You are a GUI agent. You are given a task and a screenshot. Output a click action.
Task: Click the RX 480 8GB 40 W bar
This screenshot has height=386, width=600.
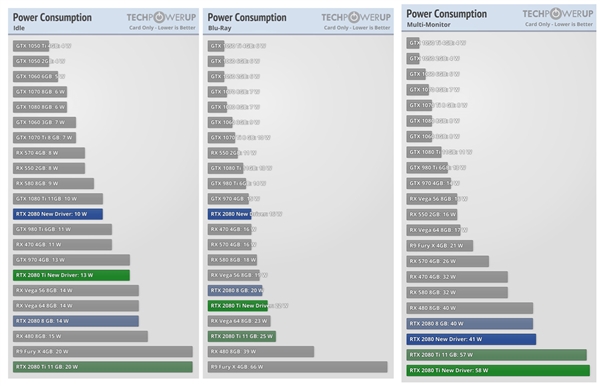(470, 308)
